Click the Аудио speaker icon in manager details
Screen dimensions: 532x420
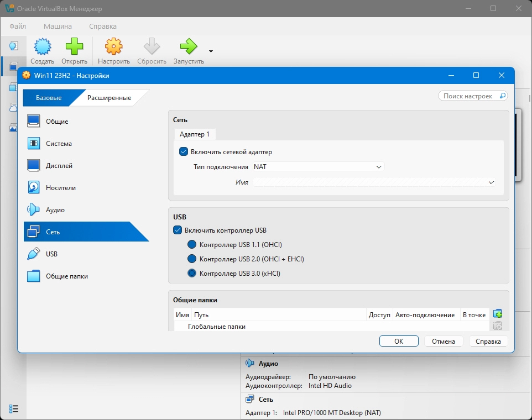pos(250,363)
